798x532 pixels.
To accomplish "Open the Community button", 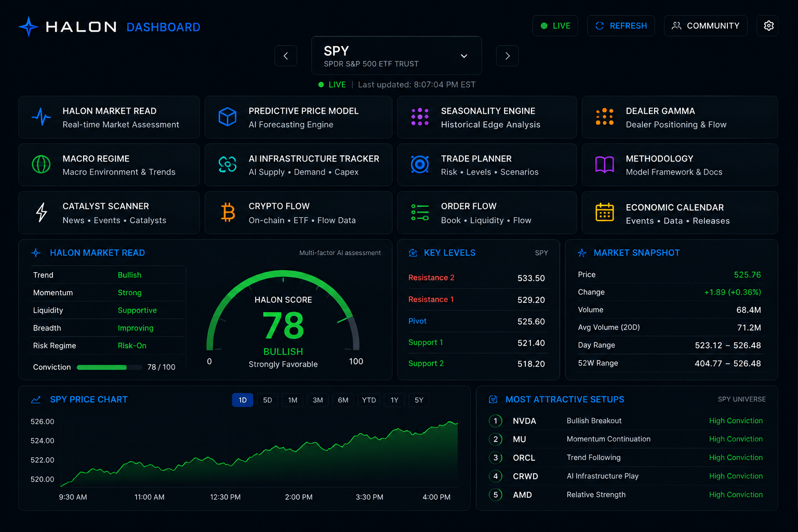I will coord(706,25).
